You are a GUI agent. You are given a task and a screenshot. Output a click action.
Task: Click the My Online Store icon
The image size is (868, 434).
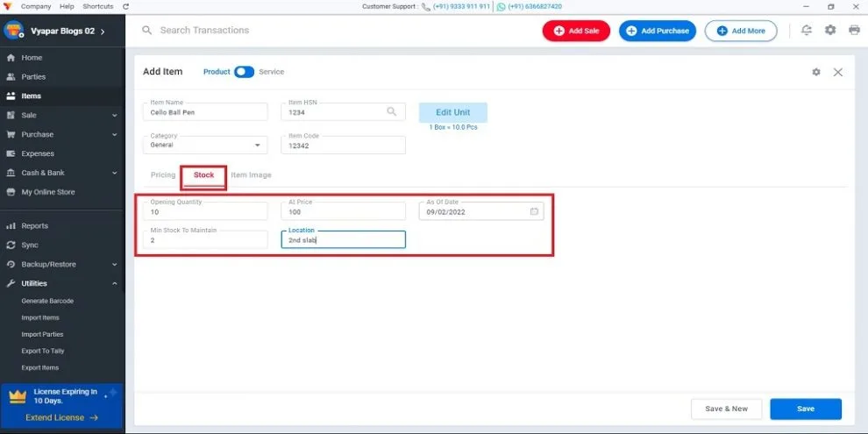click(11, 192)
